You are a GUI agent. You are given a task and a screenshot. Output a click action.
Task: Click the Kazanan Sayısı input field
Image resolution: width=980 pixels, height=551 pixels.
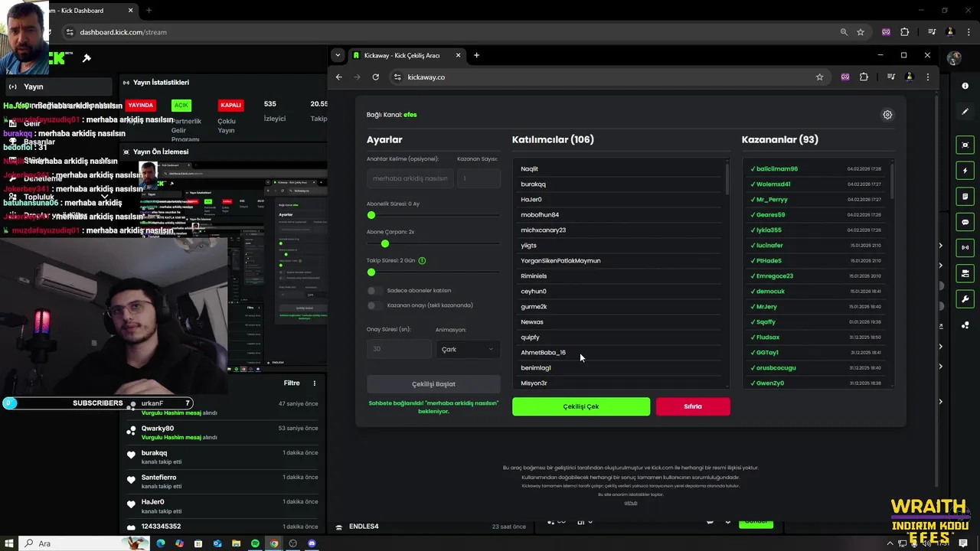479,178
